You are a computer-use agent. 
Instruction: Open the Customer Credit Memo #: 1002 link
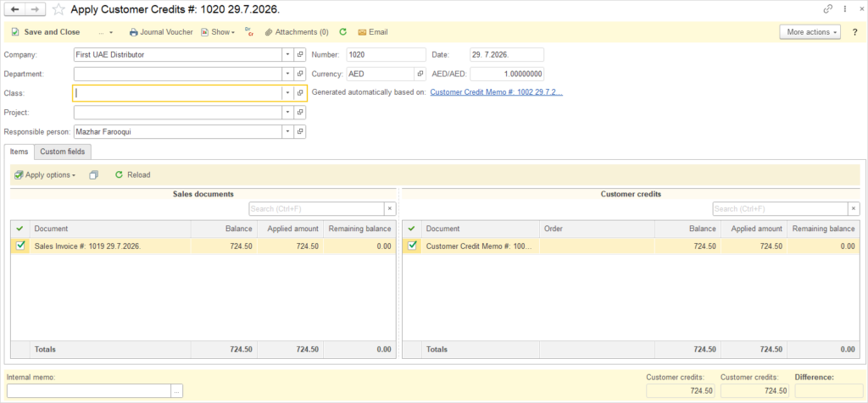click(x=497, y=92)
